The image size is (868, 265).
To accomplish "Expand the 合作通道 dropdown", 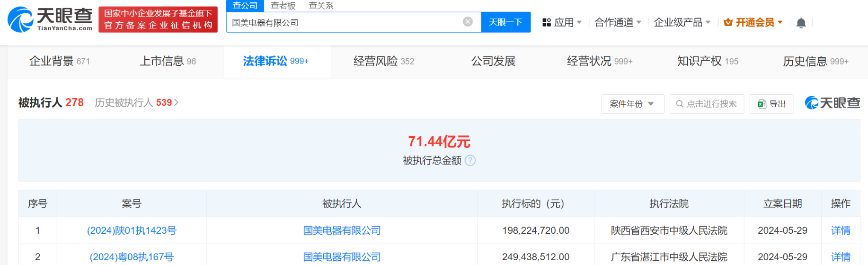I will coord(618,22).
